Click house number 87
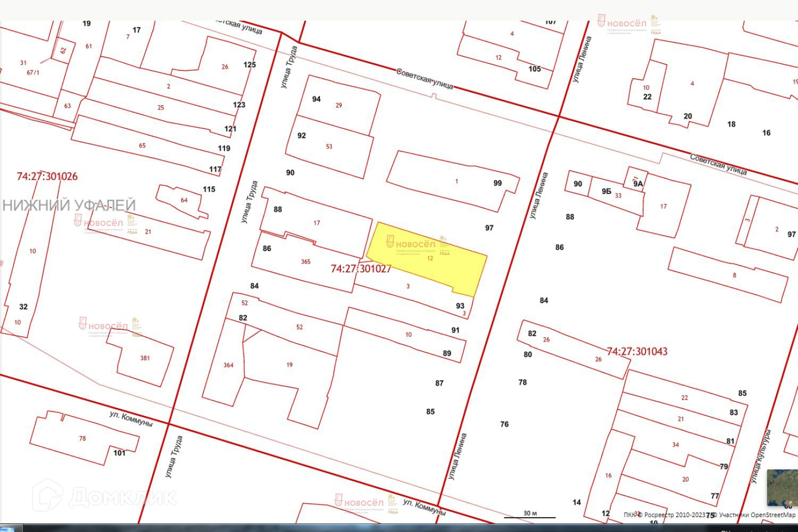The image size is (798, 532). 439,383
